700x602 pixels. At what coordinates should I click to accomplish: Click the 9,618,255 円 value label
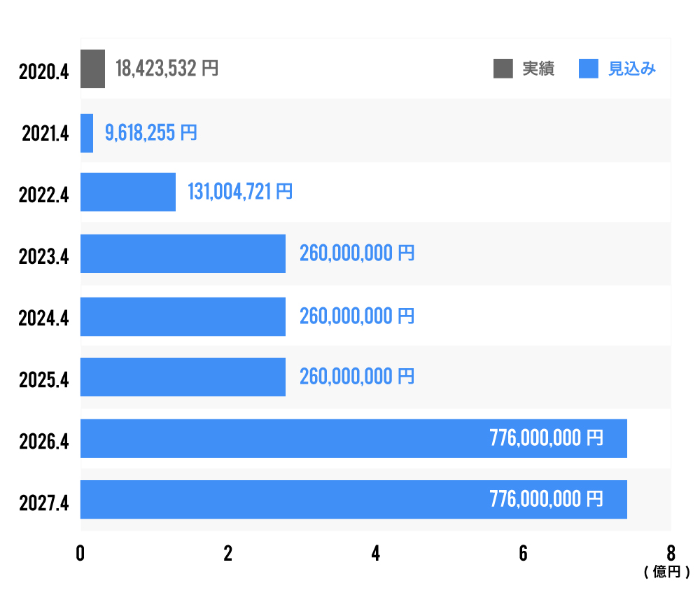point(151,133)
